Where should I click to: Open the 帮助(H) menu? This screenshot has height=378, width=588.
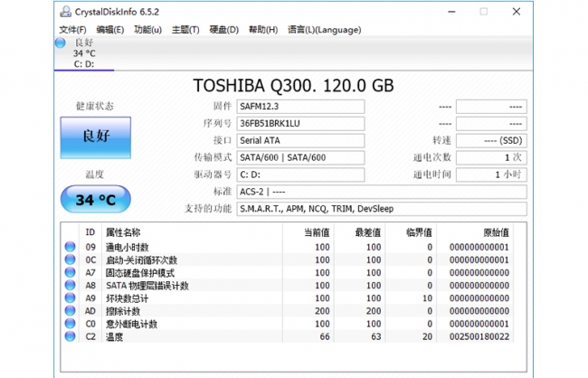263,29
